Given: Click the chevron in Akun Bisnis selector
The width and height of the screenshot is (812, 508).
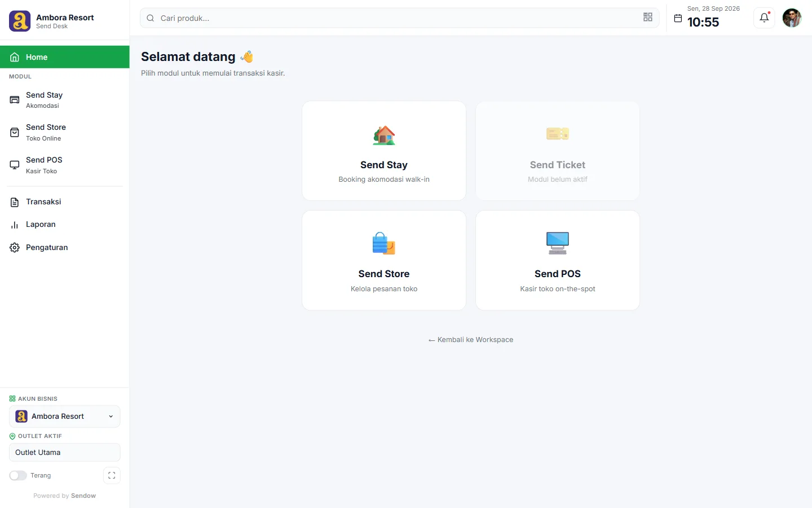Looking at the screenshot, I should [x=111, y=417].
